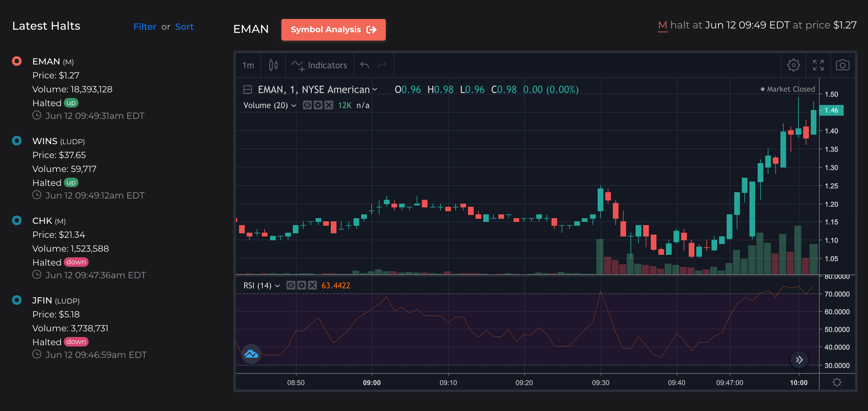Open the CHK (M) halt entry
Image resolution: width=868 pixels, height=411 pixels.
click(x=49, y=221)
